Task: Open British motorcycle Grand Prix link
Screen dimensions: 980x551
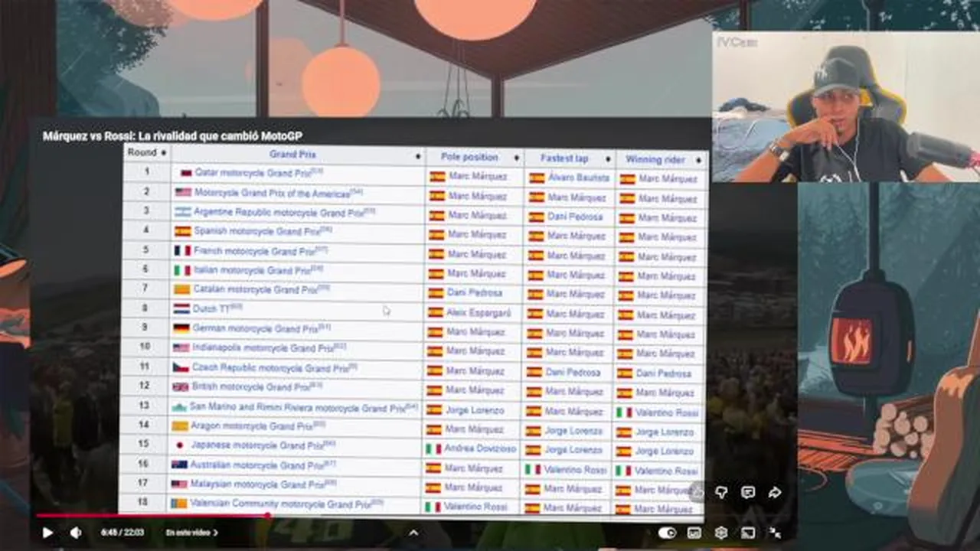Action: pyautogui.click(x=250, y=386)
